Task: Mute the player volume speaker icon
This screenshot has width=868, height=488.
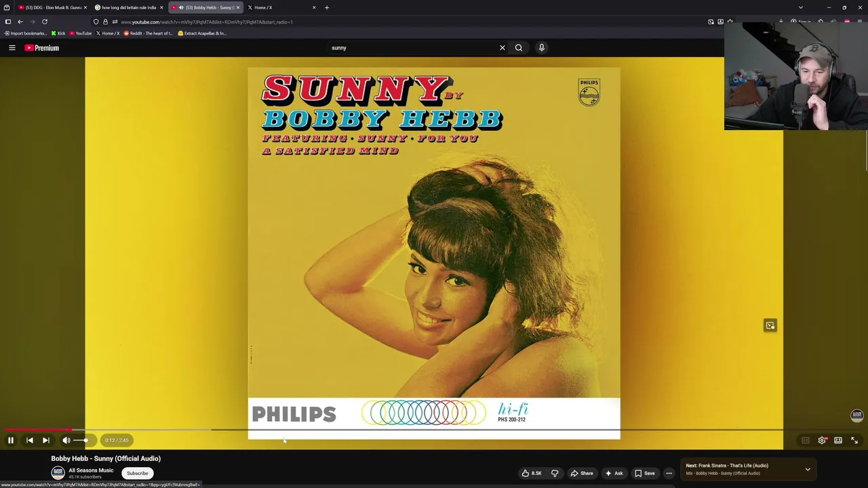Action: pyautogui.click(x=66, y=441)
